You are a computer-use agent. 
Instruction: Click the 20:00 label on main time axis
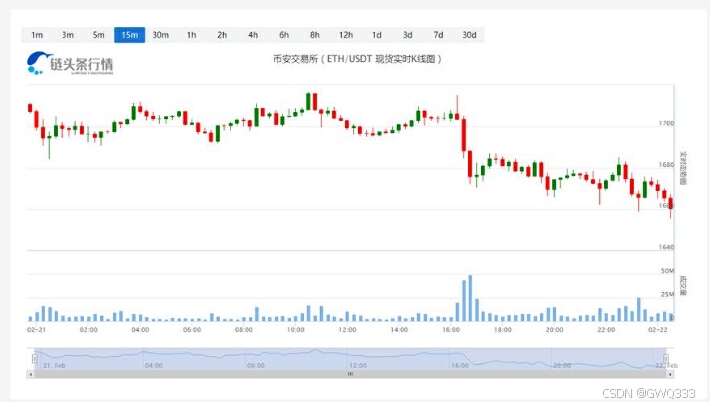554,330
